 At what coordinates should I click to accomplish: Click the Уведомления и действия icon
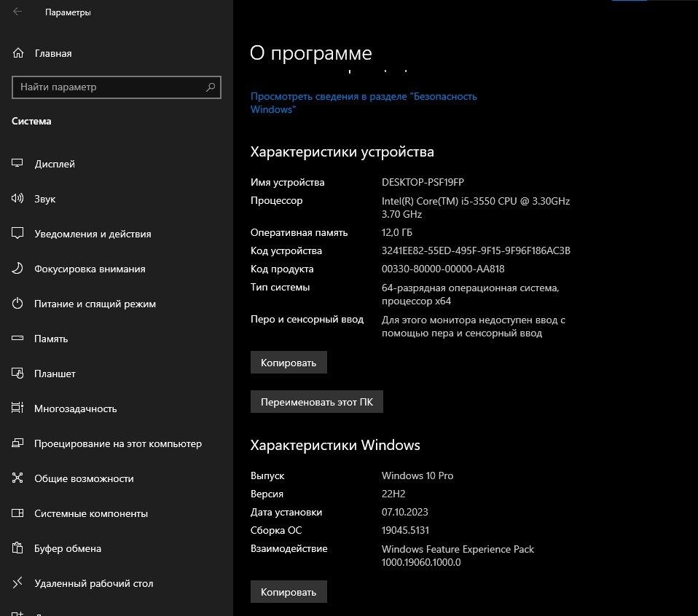pyautogui.click(x=17, y=233)
